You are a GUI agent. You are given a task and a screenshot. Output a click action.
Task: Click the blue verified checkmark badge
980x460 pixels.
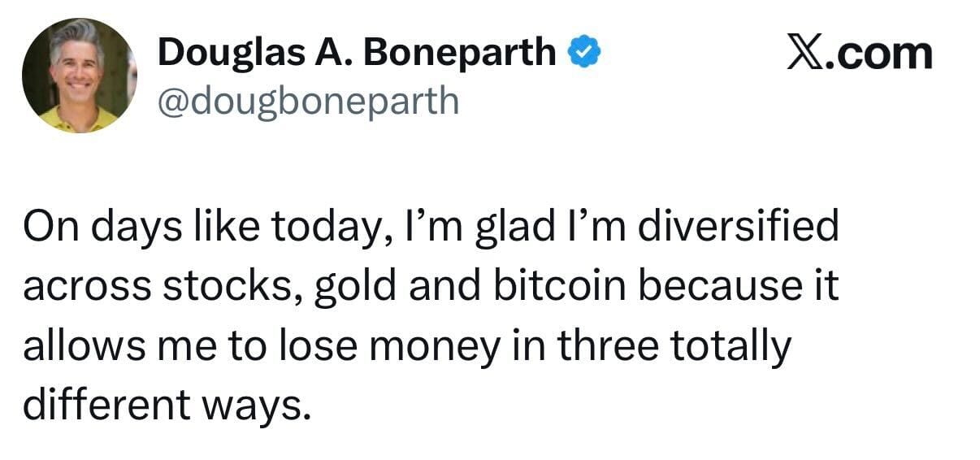pos(583,53)
